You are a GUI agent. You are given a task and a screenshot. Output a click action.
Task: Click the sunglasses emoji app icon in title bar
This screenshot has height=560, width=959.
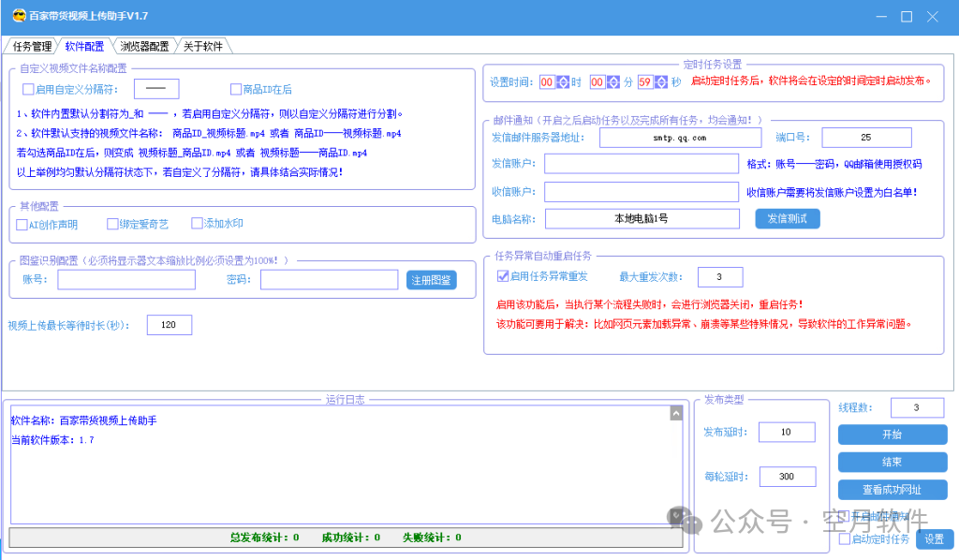pyautogui.click(x=19, y=16)
